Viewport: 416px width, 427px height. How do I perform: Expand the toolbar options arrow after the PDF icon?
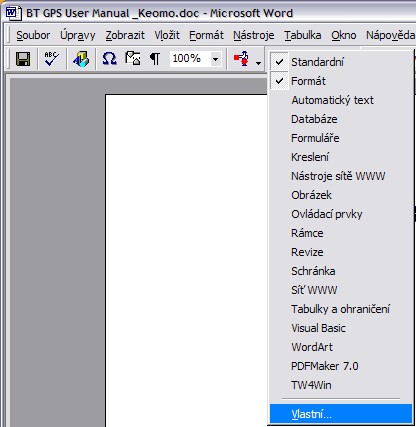tap(258, 62)
